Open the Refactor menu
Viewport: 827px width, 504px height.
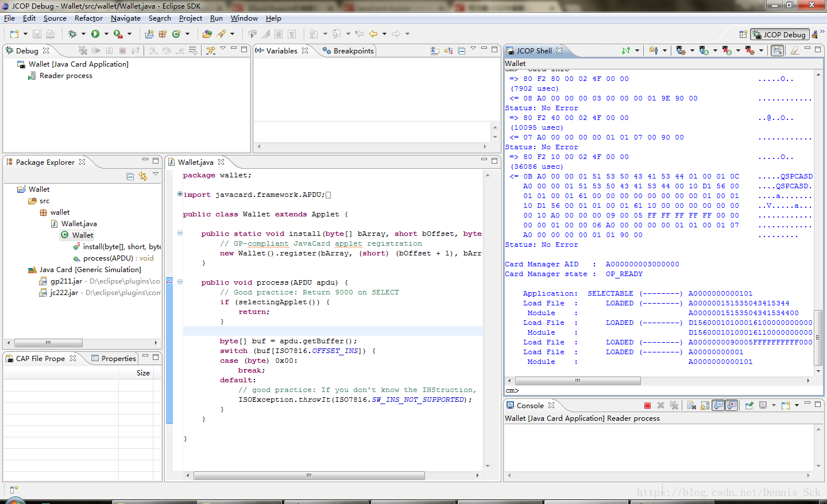88,18
